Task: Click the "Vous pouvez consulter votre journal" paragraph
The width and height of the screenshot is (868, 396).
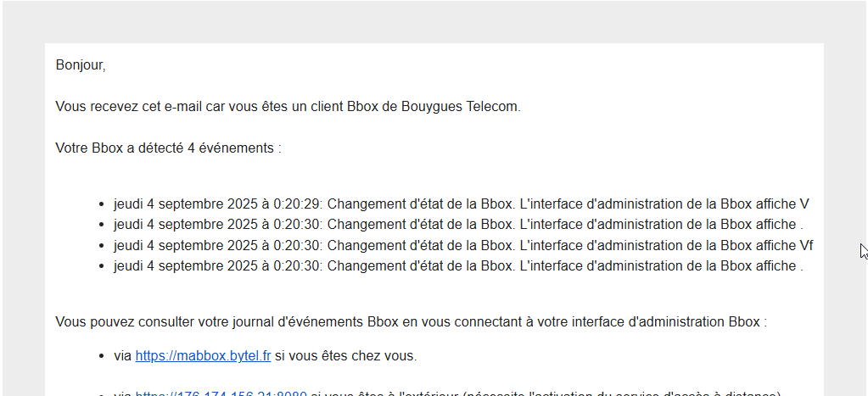Action: point(412,322)
